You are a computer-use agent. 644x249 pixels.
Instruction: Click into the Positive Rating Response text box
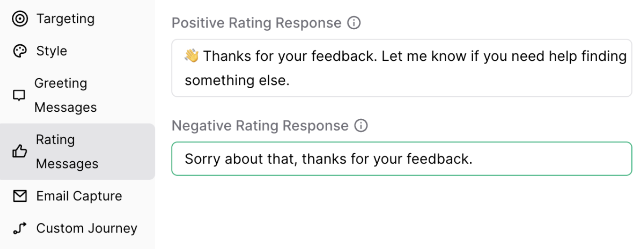(401, 68)
